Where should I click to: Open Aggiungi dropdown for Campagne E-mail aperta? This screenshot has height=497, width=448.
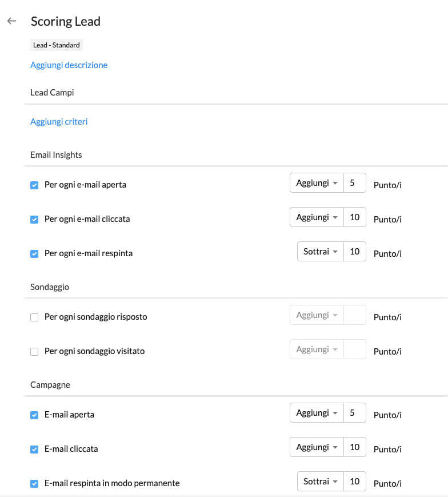317,413
